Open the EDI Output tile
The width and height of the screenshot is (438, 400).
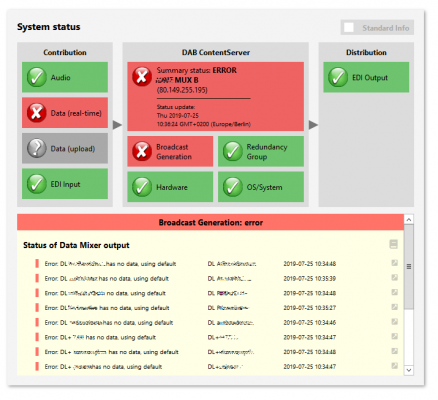pyautogui.click(x=366, y=77)
